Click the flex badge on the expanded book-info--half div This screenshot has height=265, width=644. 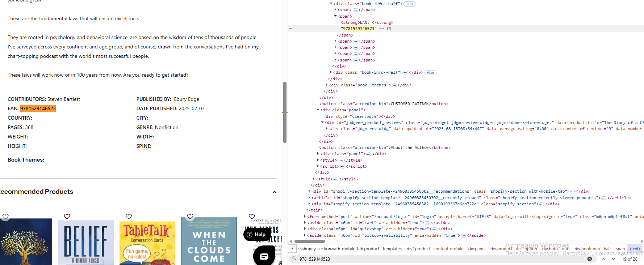pos(410,4)
